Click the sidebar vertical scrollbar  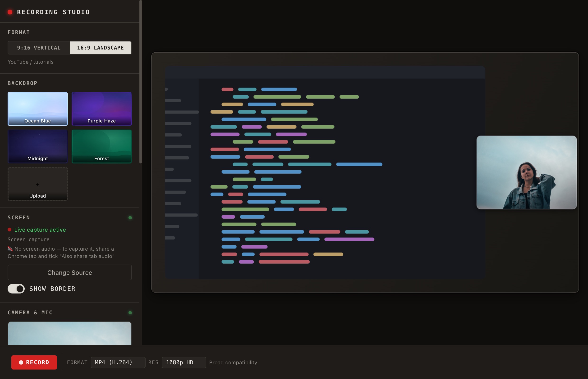141,82
